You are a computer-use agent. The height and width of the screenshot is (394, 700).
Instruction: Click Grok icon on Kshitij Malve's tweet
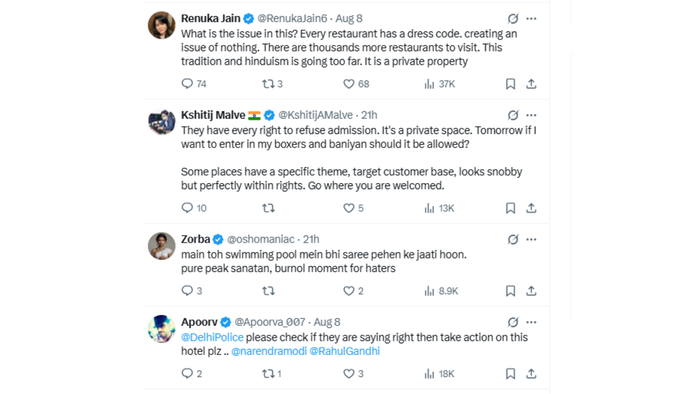[513, 115]
